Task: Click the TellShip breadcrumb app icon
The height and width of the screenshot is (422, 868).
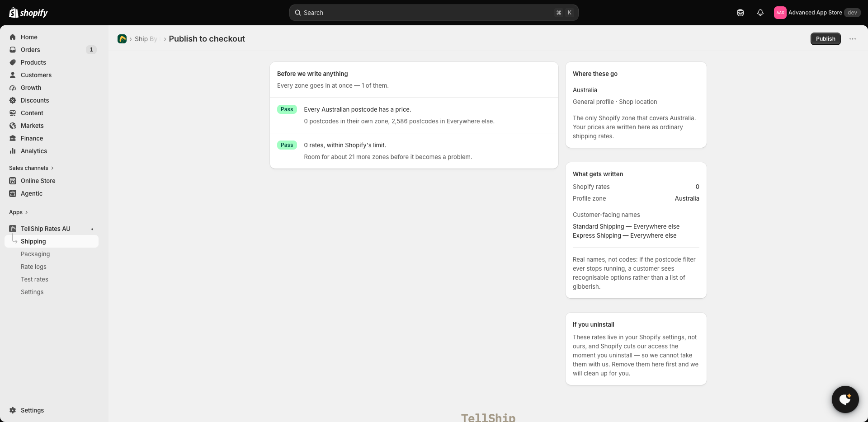Action: [122, 39]
